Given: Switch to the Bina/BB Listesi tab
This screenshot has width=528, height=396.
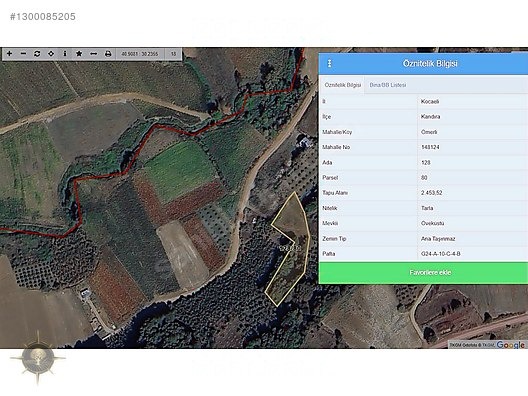Looking at the screenshot, I should [x=388, y=85].
